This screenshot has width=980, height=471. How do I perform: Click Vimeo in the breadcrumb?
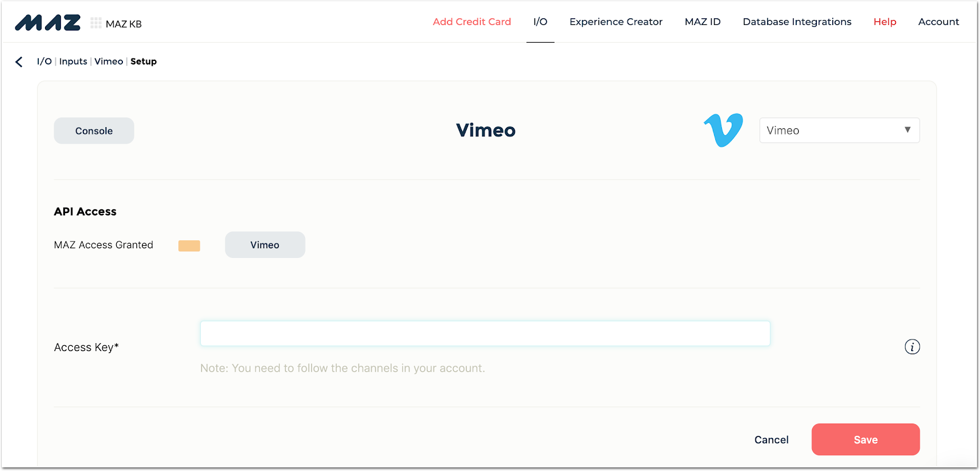(109, 61)
